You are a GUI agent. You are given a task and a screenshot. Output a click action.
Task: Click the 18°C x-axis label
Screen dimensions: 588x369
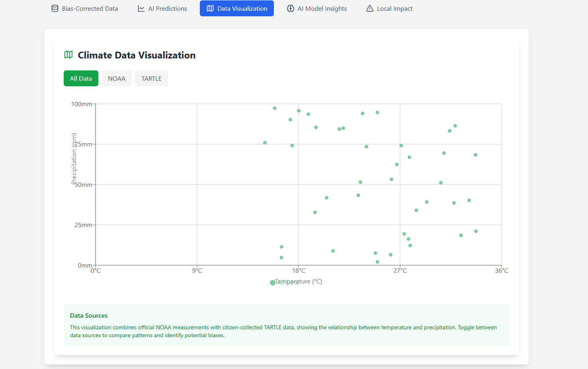[299, 271]
